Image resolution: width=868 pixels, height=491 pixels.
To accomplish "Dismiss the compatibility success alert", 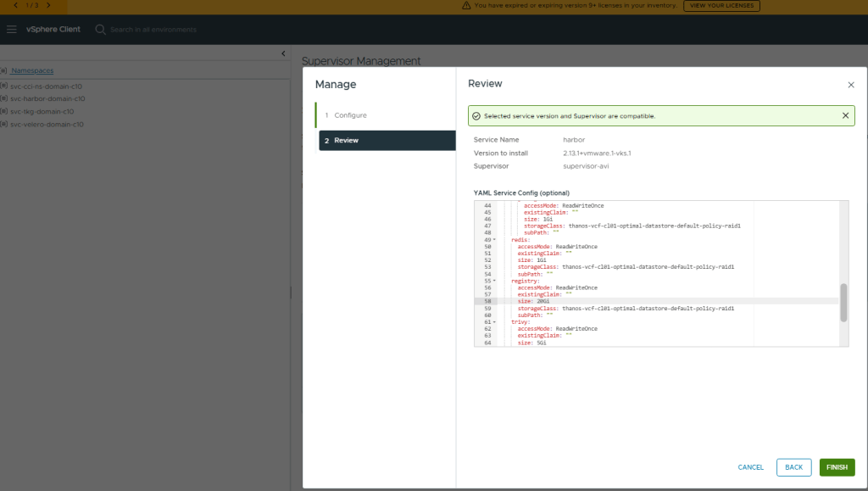I will [x=845, y=115].
